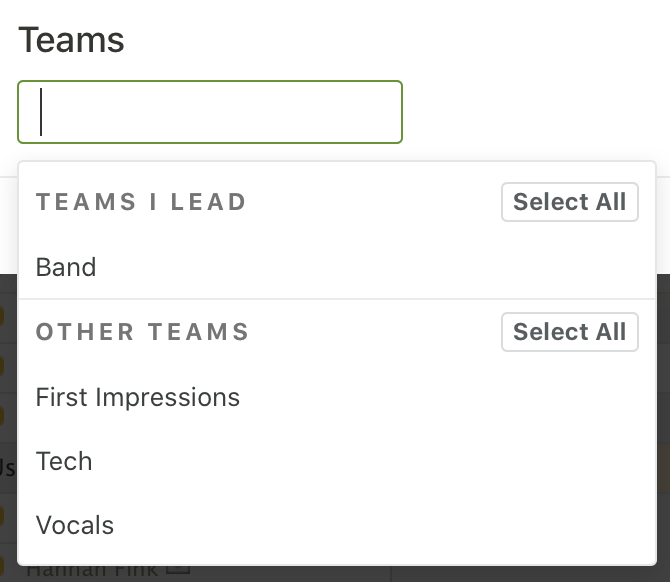Click the "TEAMS I LEAD" section header
The height and width of the screenshot is (582, 670).
point(141,202)
